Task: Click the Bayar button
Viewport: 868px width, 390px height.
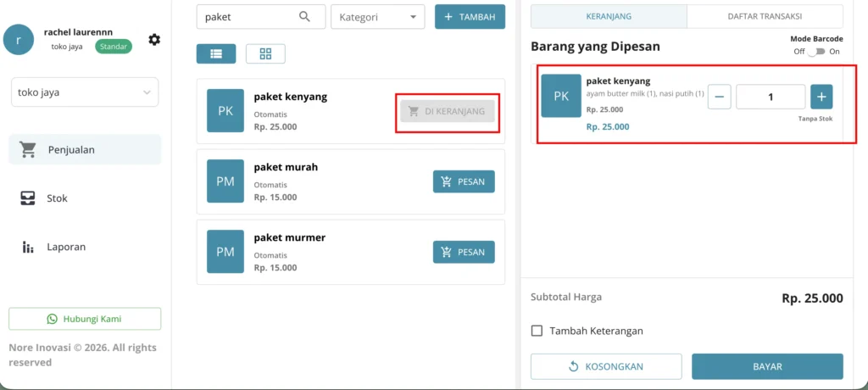Action: click(x=767, y=367)
